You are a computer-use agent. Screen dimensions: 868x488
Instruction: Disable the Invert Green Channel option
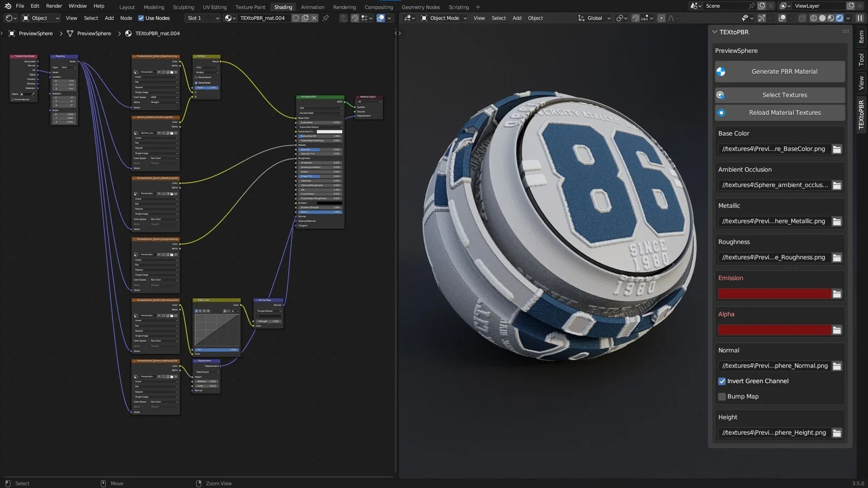pyautogui.click(x=722, y=381)
